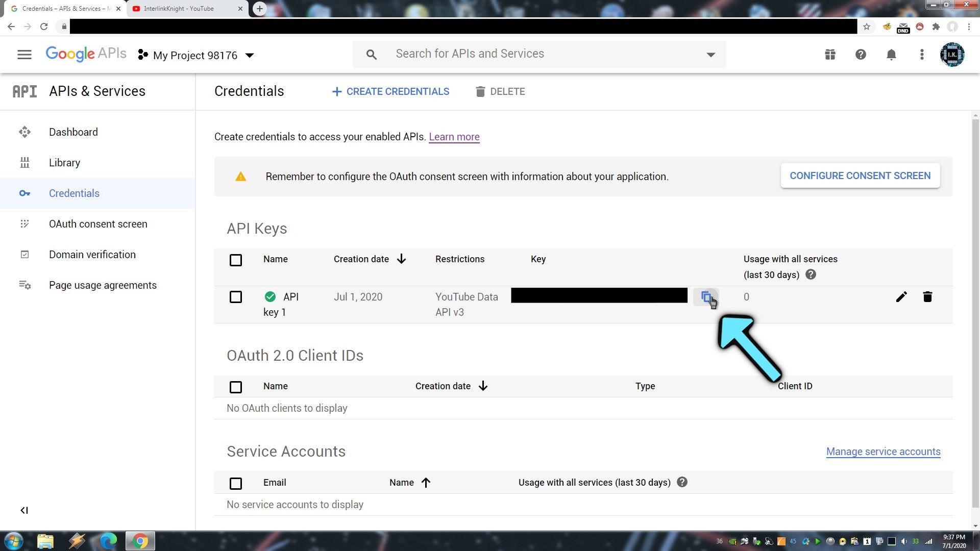Click the edit API key pencil icon
Screen dimensions: 980x551
901,297
